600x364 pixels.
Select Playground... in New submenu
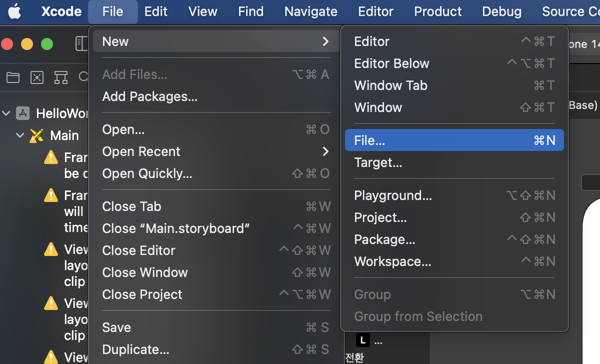[454, 195]
